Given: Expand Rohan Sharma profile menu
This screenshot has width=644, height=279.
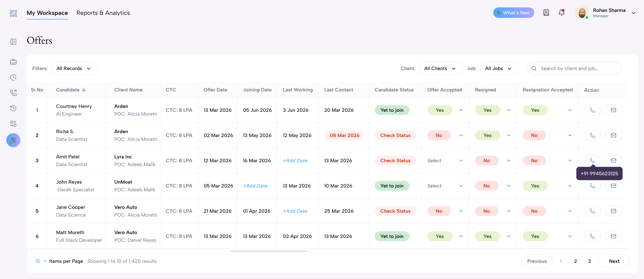Looking at the screenshot, I should pyautogui.click(x=633, y=13).
